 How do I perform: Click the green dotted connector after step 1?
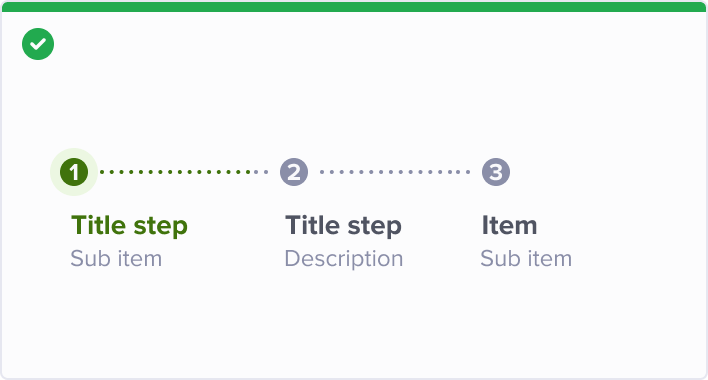[x=184, y=172]
